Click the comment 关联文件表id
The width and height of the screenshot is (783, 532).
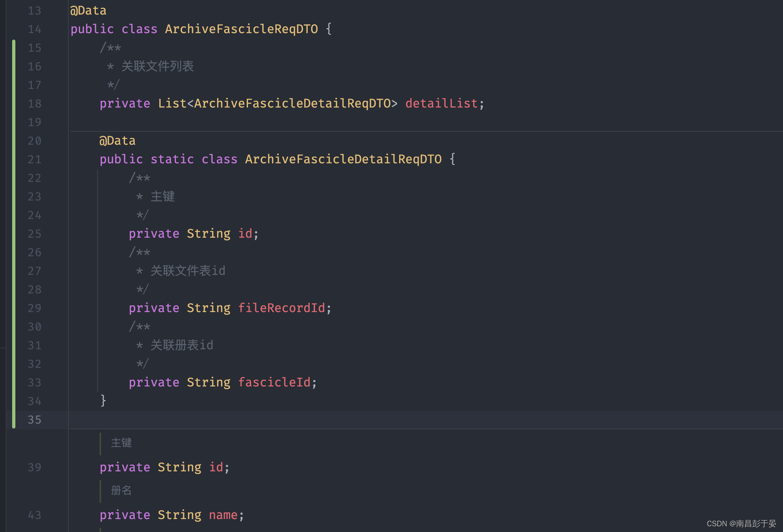tap(188, 271)
